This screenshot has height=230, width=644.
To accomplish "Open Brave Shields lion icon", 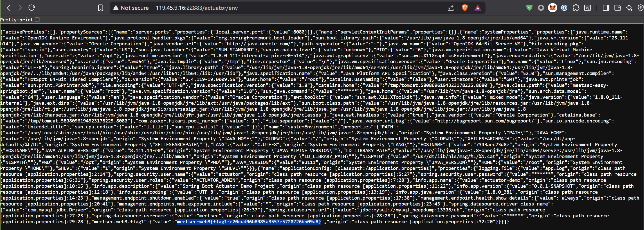I will tap(465, 8).
